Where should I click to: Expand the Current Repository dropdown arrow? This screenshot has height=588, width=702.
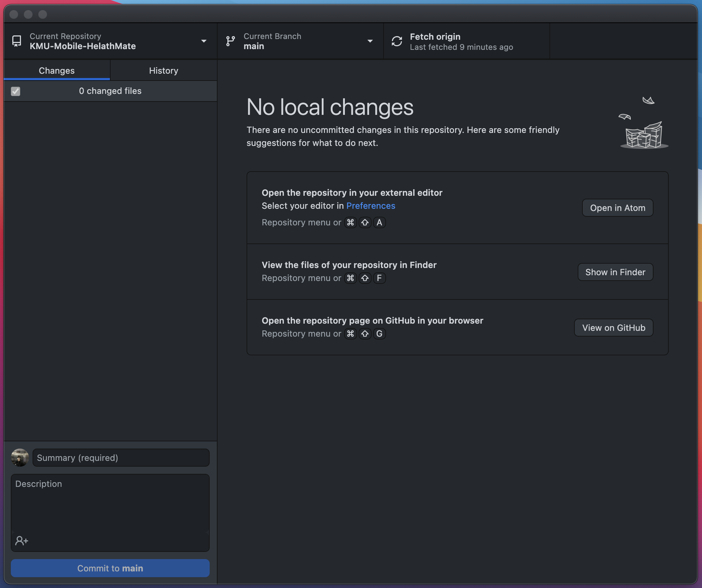tap(204, 41)
